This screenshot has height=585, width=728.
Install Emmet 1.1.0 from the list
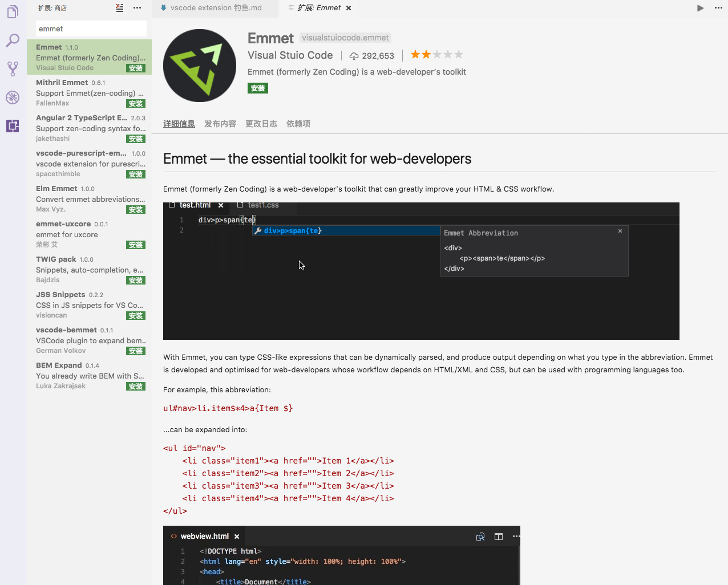136,68
